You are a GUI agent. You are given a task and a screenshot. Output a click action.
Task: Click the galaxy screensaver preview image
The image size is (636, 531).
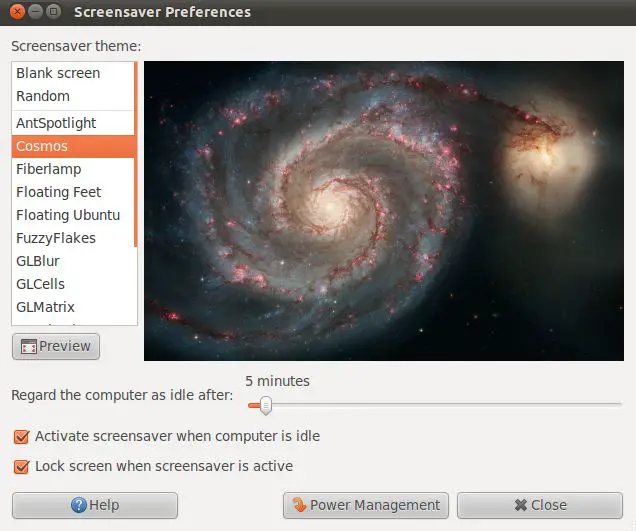click(384, 210)
